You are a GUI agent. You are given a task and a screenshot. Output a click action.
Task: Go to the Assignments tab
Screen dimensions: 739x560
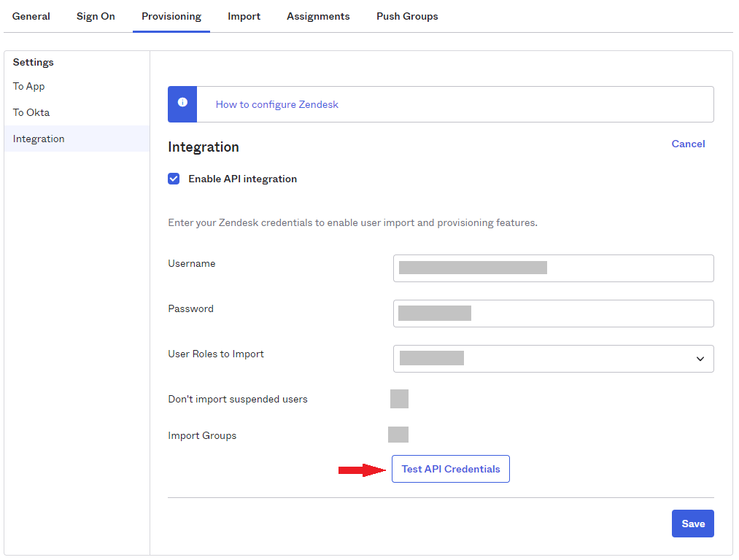pos(318,16)
